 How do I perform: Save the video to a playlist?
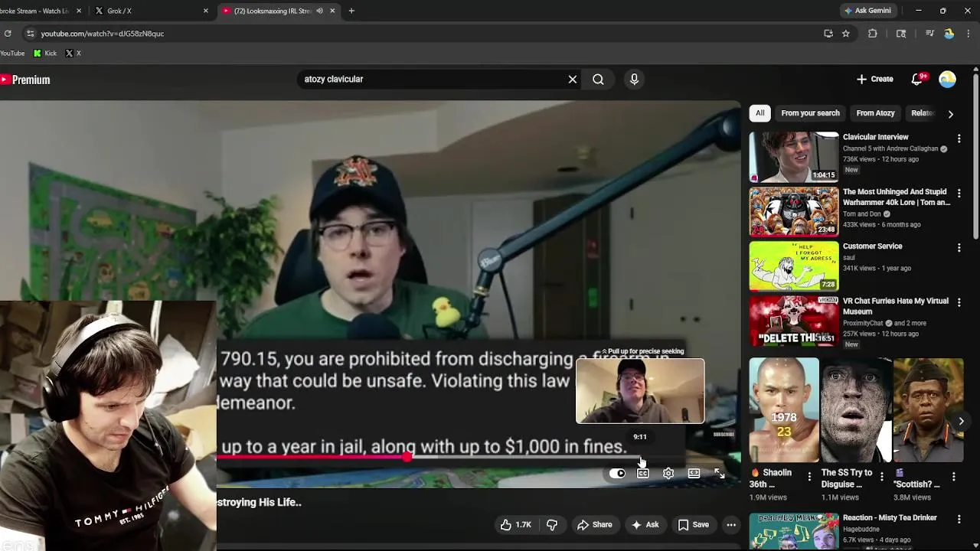click(694, 525)
